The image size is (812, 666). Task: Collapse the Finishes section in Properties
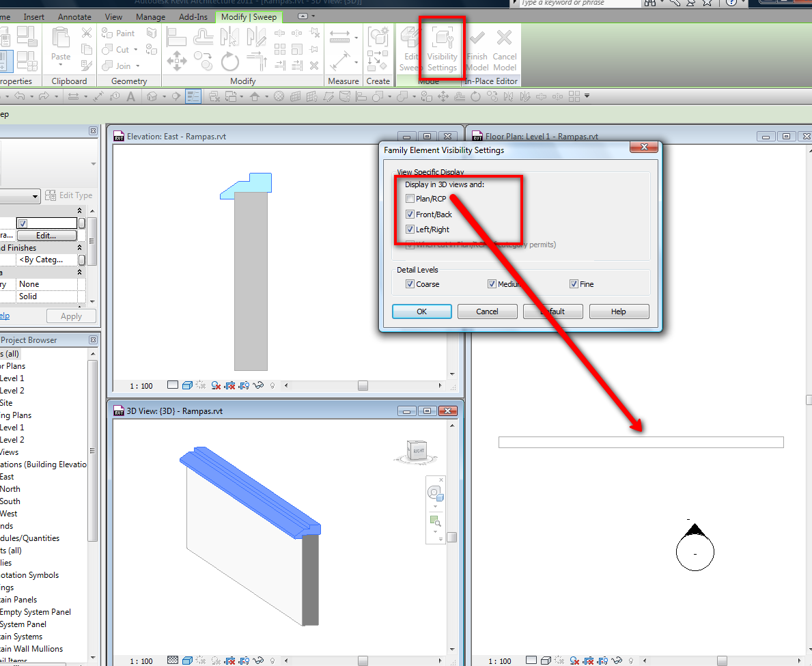coord(79,248)
